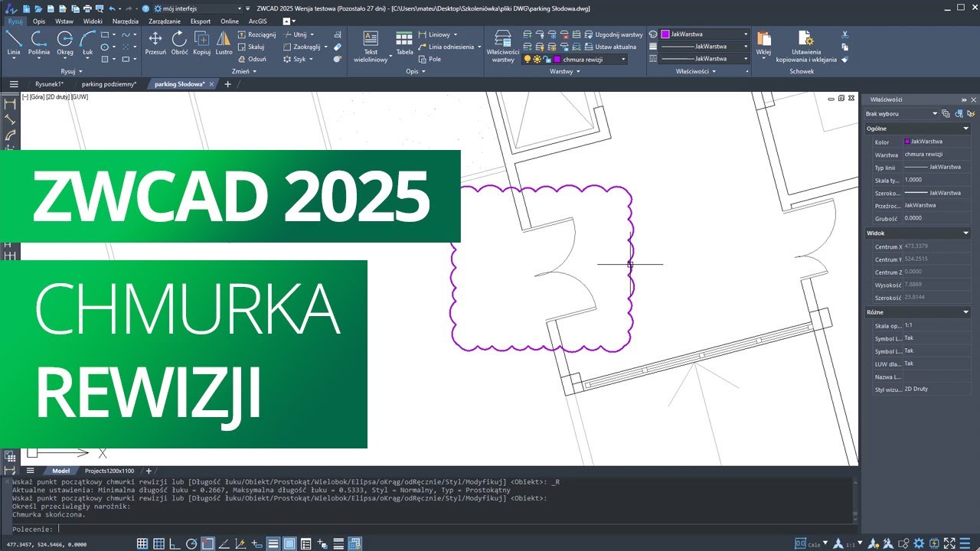
Task: Collapse the Ogólne properties section
Action: (966, 129)
